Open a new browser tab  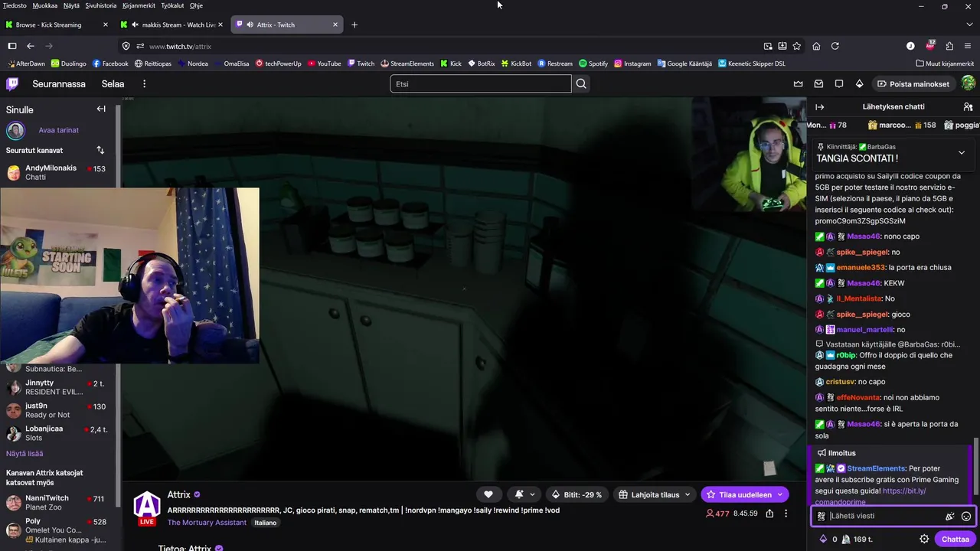(x=354, y=24)
